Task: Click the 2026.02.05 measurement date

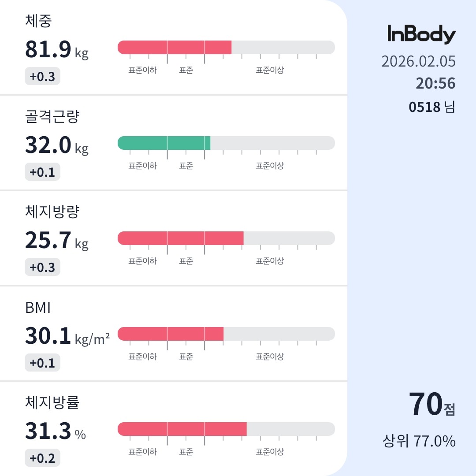Action: point(418,61)
